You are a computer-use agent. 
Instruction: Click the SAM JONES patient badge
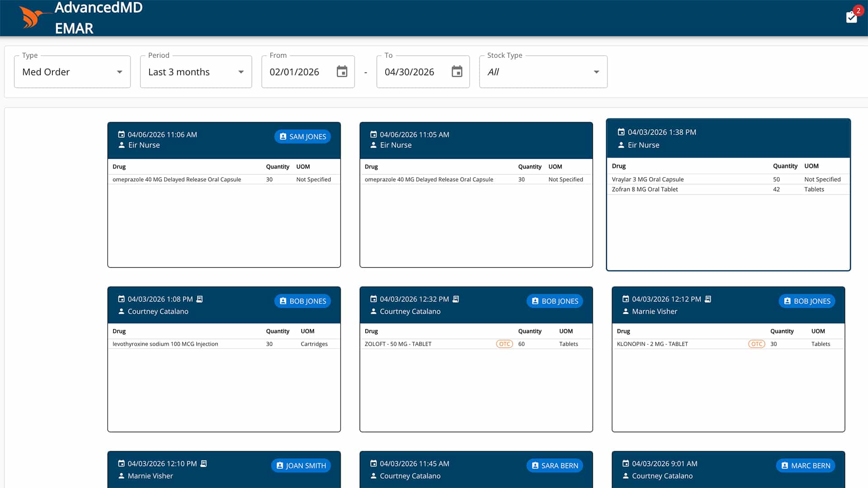point(302,136)
